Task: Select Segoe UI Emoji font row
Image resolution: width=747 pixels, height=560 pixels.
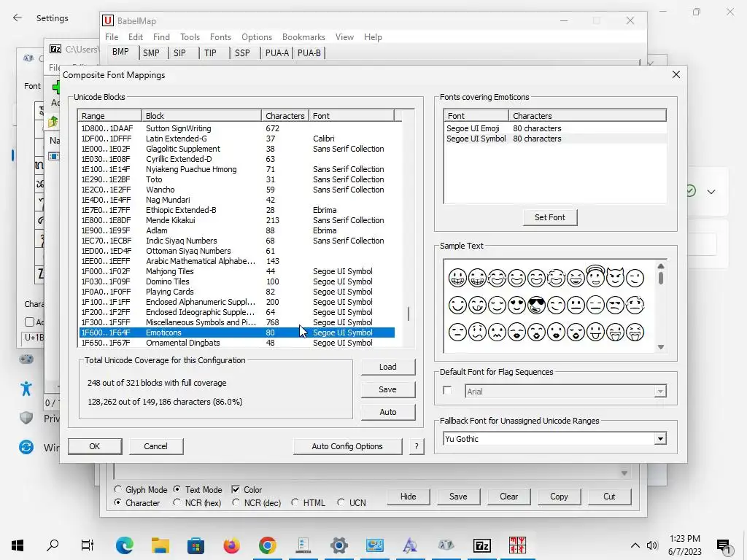Action: click(x=554, y=128)
